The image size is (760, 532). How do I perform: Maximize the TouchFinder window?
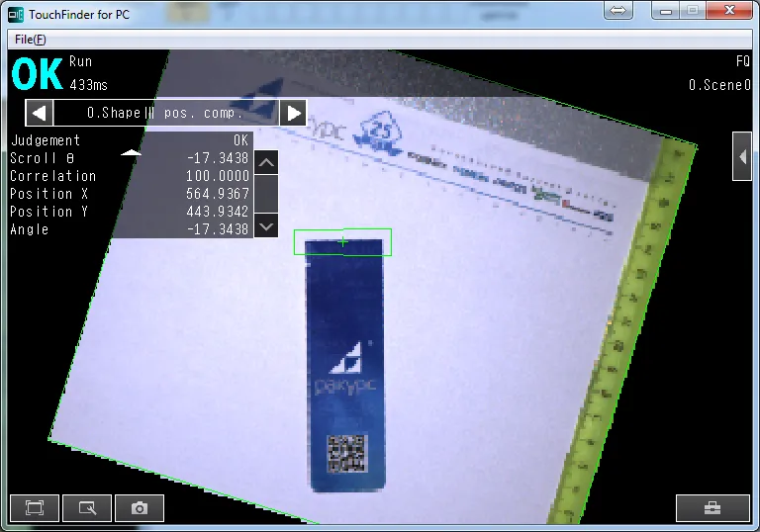[x=693, y=10]
